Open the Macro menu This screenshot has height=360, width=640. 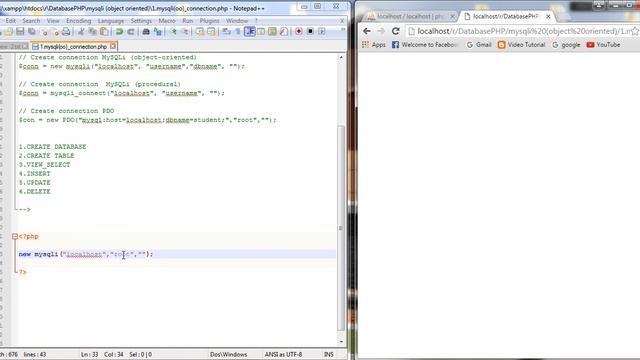(x=167, y=21)
